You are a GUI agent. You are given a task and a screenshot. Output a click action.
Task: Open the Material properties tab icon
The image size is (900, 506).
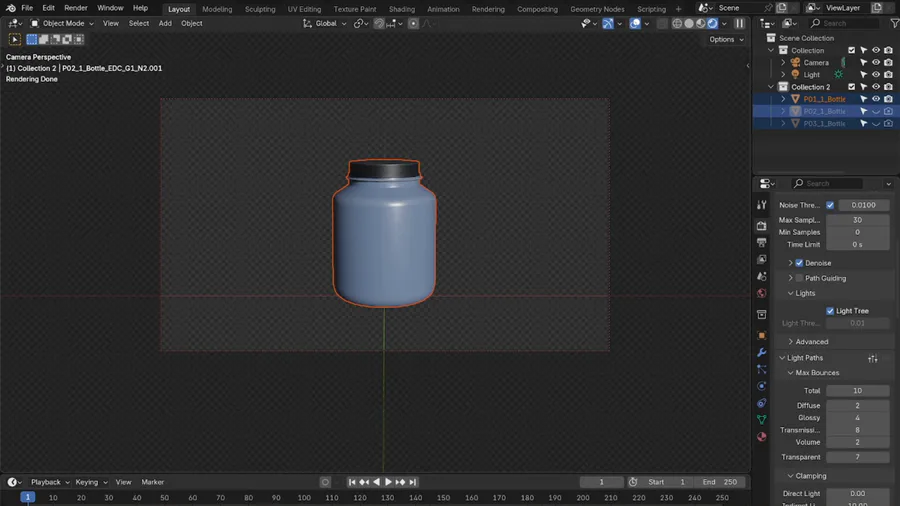click(761, 437)
